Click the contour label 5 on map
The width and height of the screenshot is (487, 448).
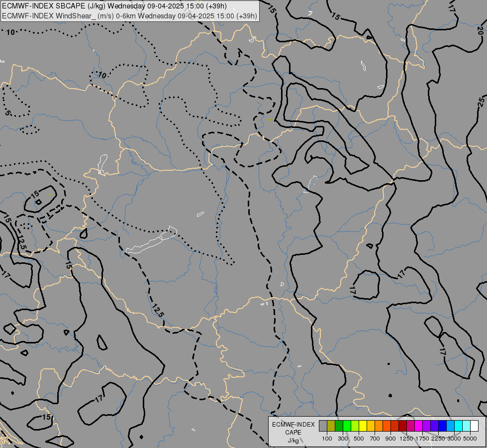[8, 113]
